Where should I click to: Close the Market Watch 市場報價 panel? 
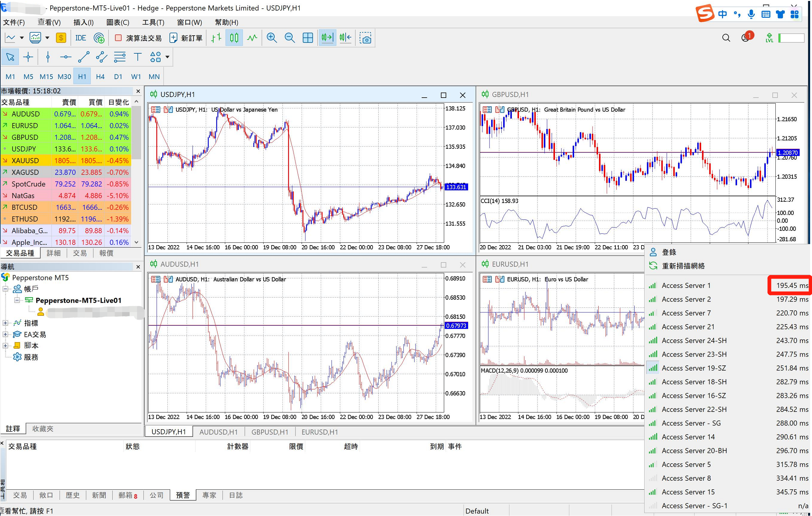138,91
